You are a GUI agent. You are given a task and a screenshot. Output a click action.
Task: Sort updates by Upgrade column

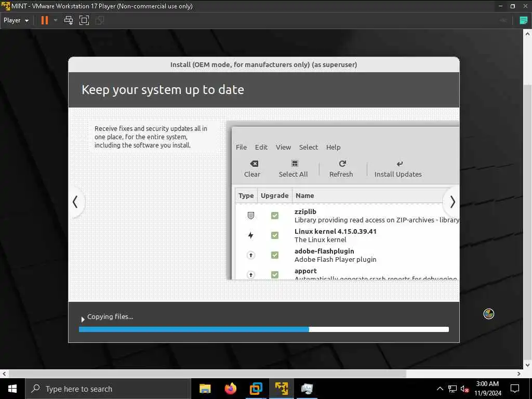click(x=274, y=195)
